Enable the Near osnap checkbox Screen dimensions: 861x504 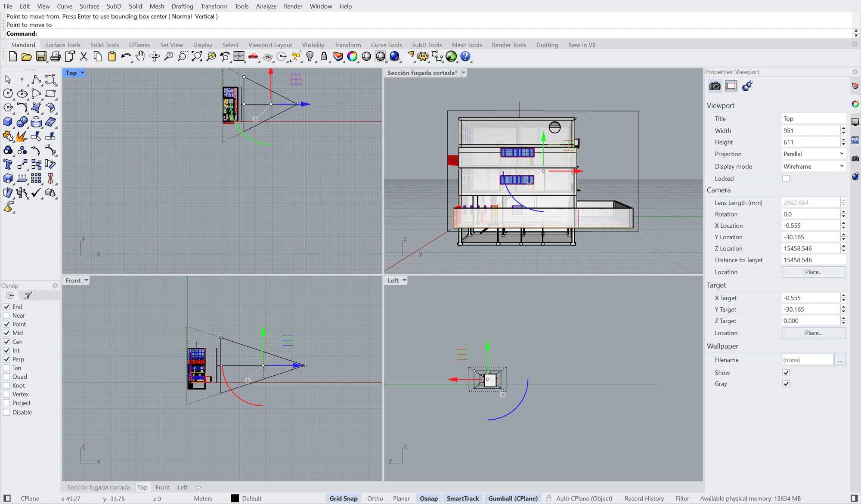point(6,315)
